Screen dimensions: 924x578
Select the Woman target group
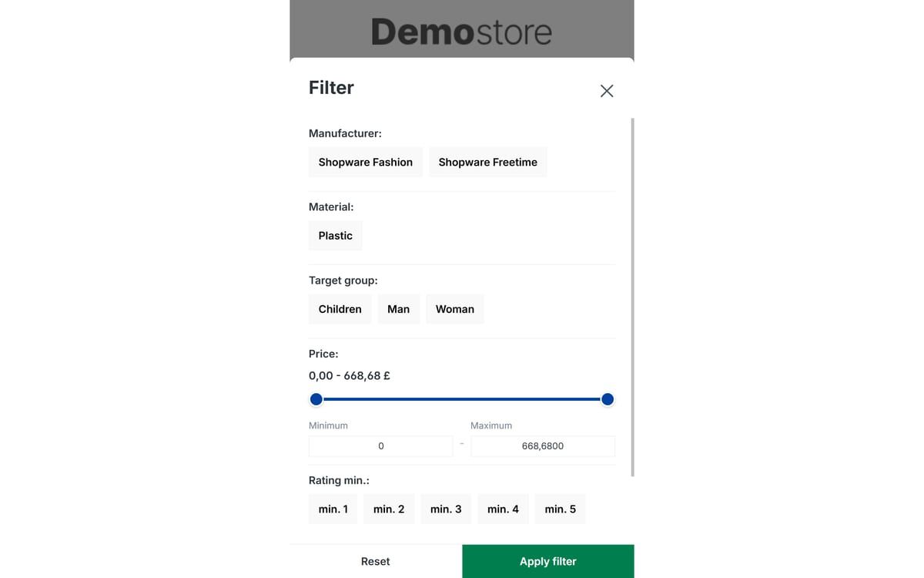pos(455,309)
